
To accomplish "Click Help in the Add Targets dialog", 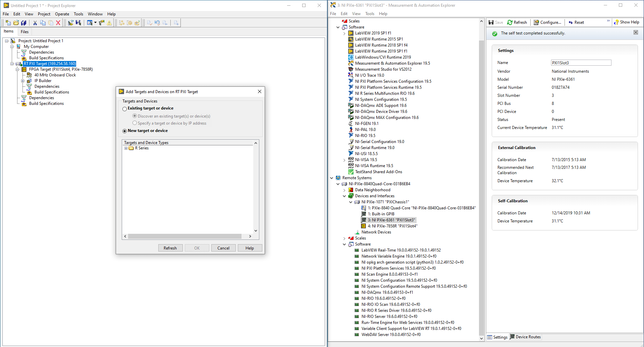I will [x=250, y=248].
